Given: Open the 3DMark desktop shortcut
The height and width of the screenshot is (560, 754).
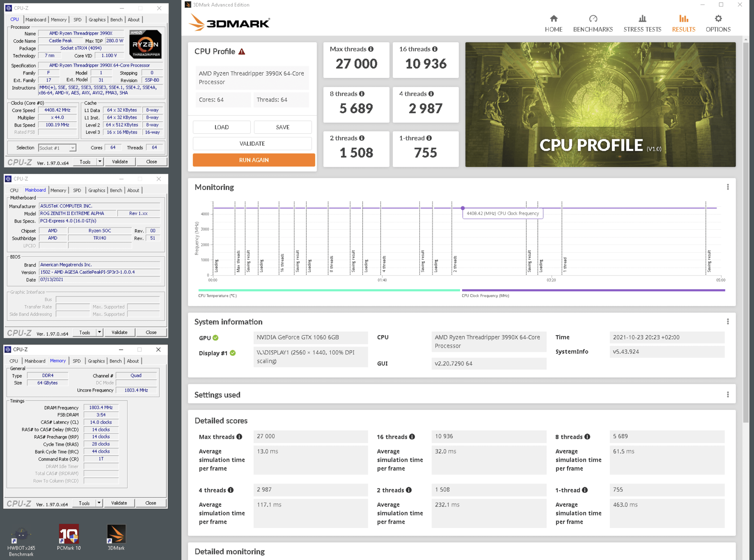Looking at the screenshot, I should pos(116,538).
